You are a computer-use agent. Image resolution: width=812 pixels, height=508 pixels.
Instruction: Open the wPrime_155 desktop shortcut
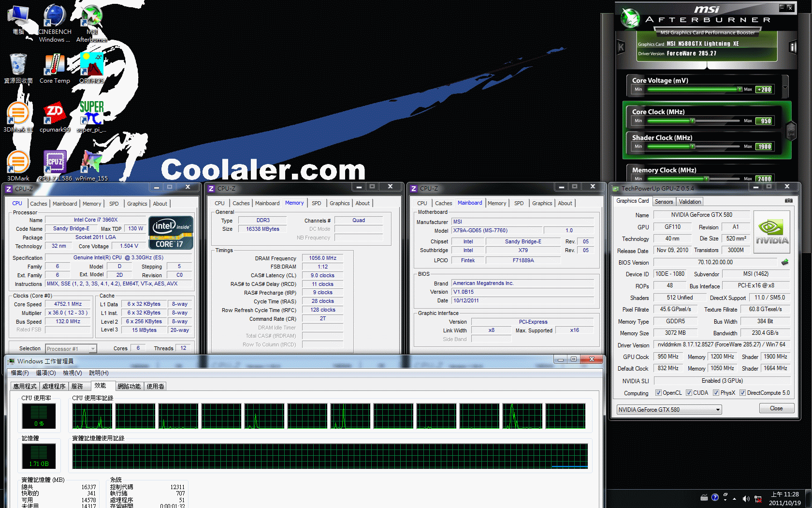coord(92,165)
